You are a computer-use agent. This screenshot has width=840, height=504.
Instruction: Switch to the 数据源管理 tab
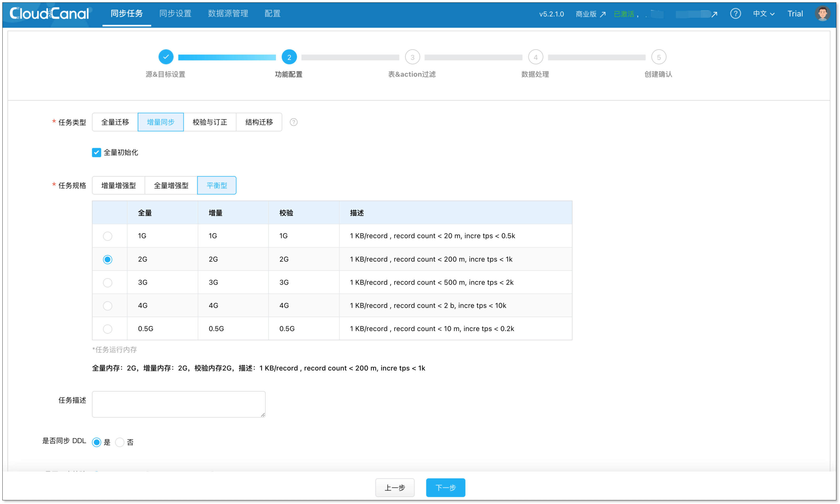point(228,13)
